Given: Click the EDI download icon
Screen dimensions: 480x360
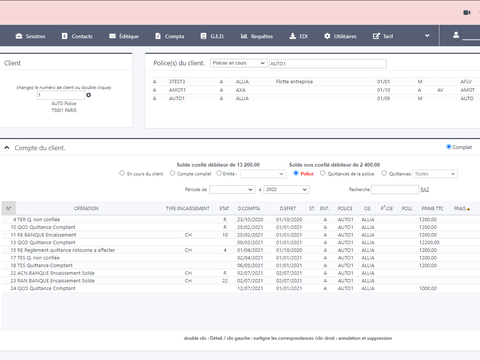Looking at the screenshot, I should coord(292,36).
